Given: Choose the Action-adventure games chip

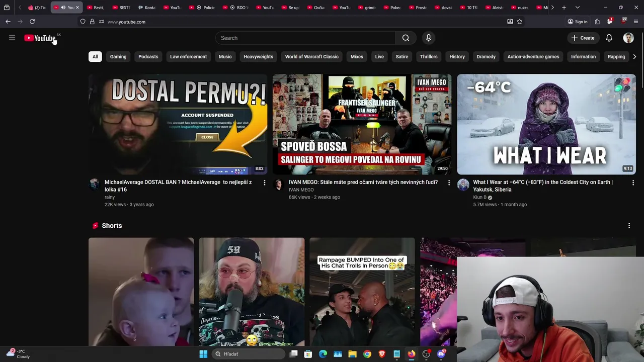Looking at the screenshot, I should pos(533,57).
